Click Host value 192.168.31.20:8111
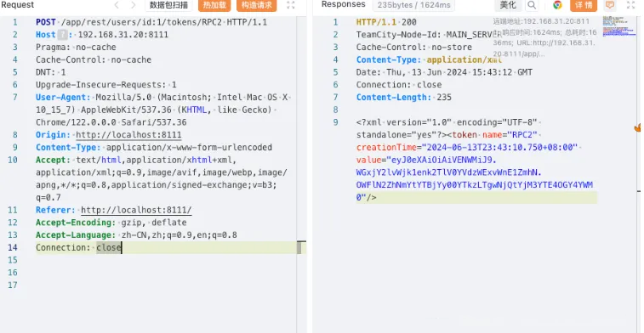This screenshot has height=333, width=644. pyautogui.click(x=123, y=35)
